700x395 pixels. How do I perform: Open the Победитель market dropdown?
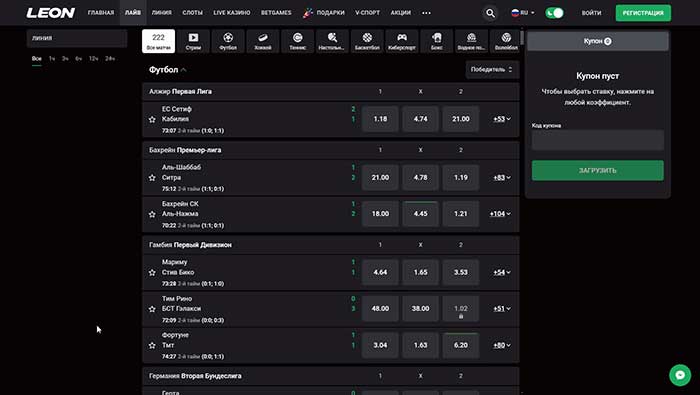(492, 70)
